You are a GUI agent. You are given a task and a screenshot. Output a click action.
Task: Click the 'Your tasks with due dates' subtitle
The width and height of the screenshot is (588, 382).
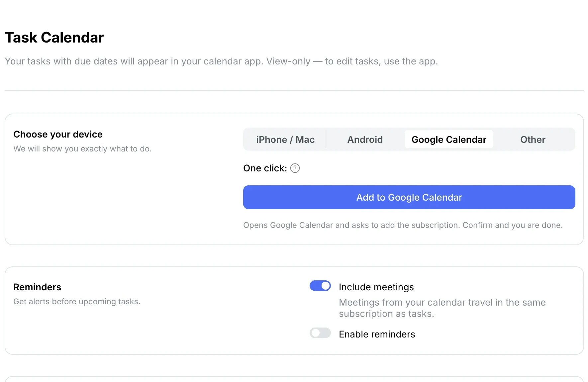(222, 61)
